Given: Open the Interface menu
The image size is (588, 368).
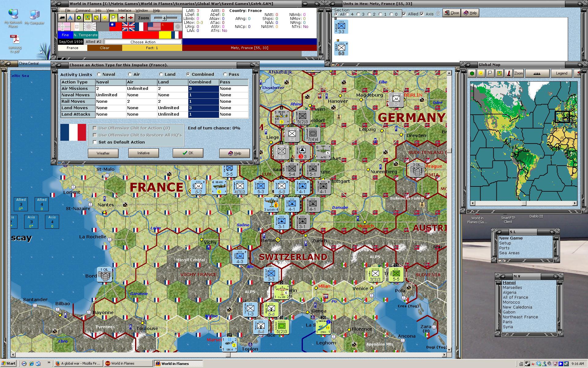Looking at the screenshot, I should [x=125, y=10].
